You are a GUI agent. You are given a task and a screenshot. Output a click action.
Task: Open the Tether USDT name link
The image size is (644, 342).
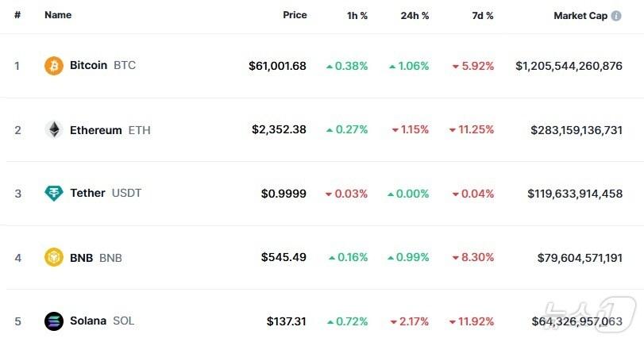[x=105, y=194]
